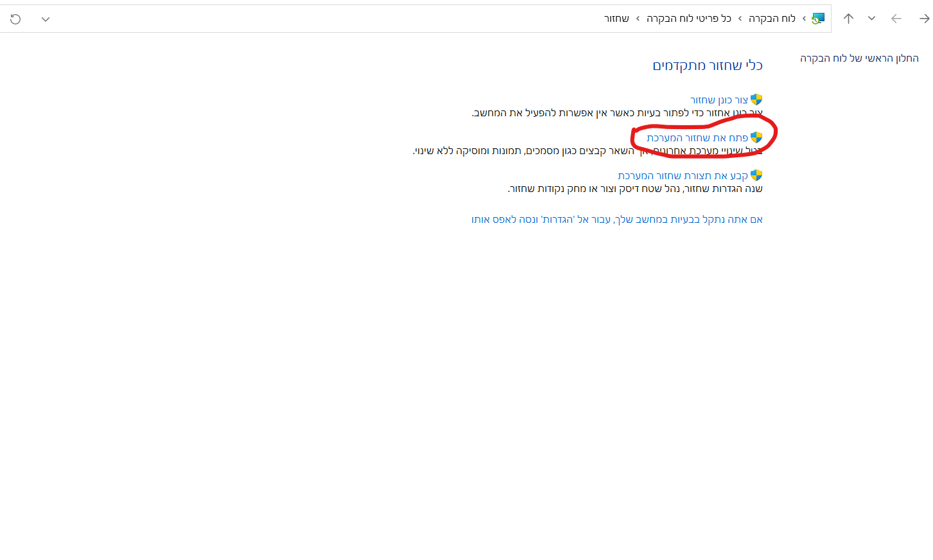The width and height of the screenshot is (933, 560).
Task: Click shield icon beside 'צור כונן שחזור'
Action: coord(756,100)
